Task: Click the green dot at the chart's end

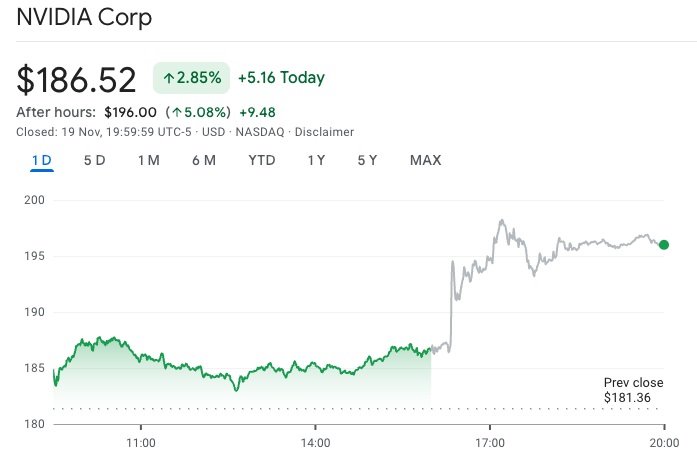Action: pos(664,244)
